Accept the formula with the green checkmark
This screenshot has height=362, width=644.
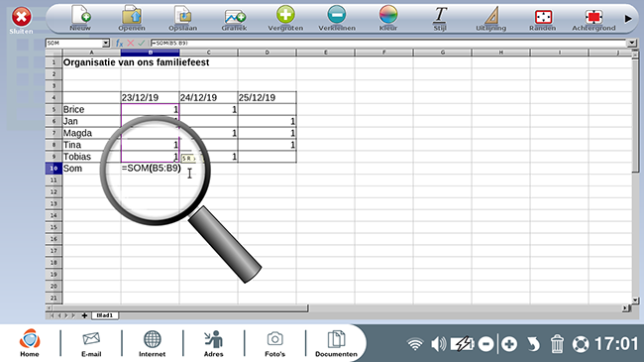pos(142,43)
